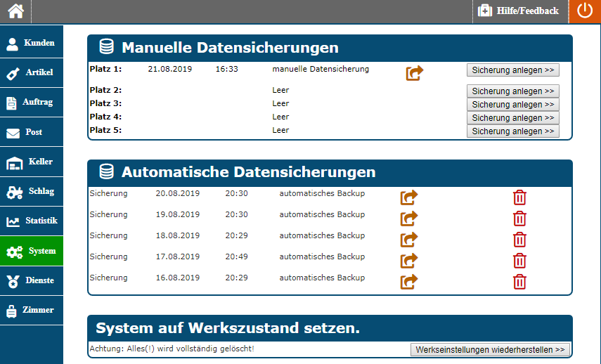Restore the manual backup in Platz 1
The height and width of the screenshot is (364, 601).
(x=415, y=72)
